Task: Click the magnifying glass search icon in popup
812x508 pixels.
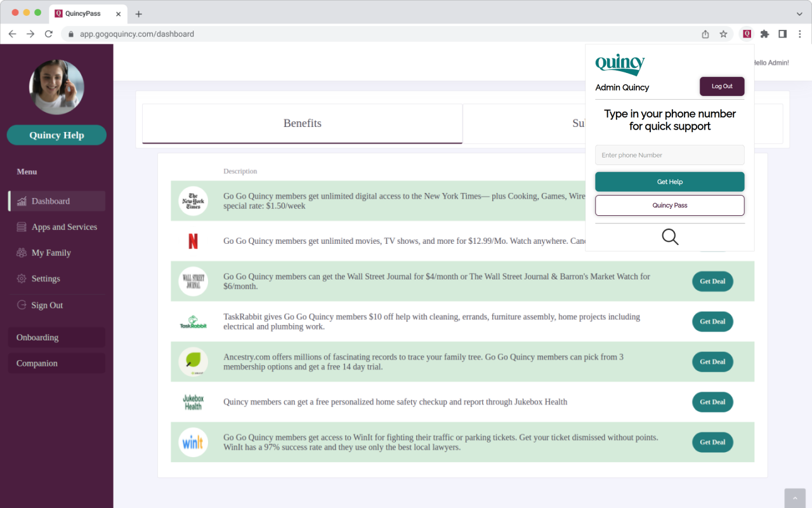Action: [x=670, y=237]
